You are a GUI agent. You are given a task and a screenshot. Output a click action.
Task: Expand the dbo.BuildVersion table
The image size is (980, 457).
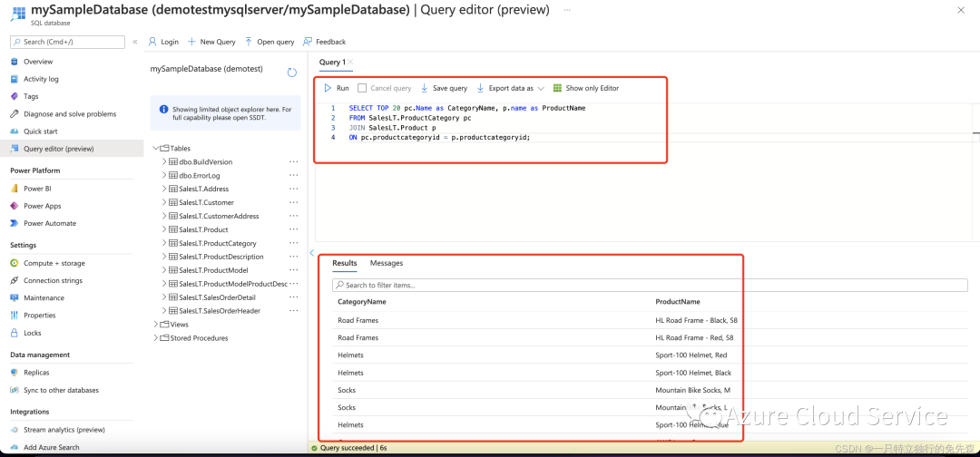[164, 161]
